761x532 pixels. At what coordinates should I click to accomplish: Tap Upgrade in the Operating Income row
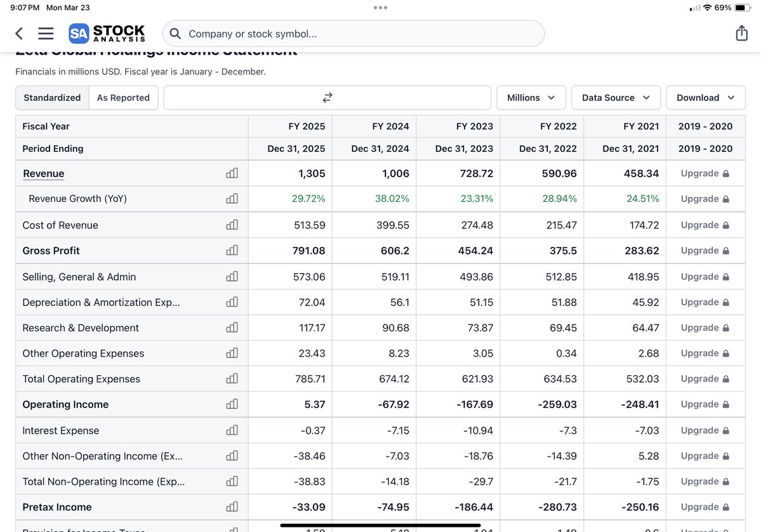tap(705, 404)
